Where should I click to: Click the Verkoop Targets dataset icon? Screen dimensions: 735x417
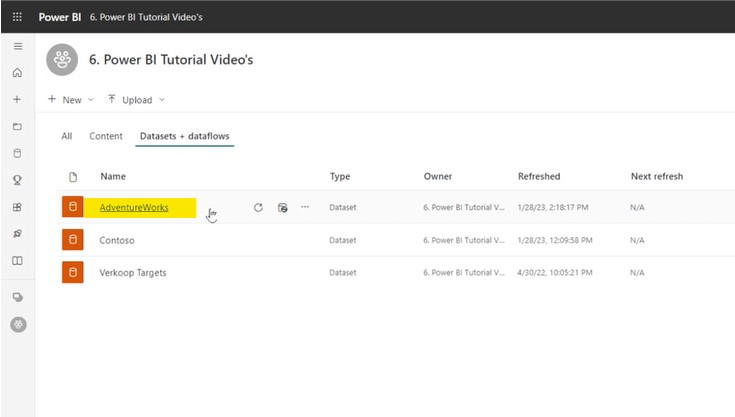[72, 273]
